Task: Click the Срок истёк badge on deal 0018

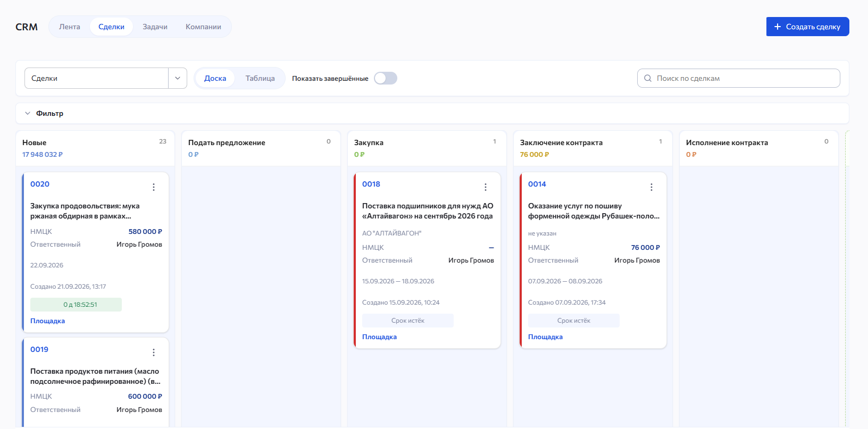Action: [408, 321]
